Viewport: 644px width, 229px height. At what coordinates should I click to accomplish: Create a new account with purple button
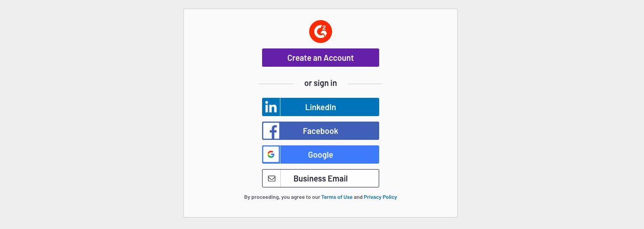[x=321, y=58]
